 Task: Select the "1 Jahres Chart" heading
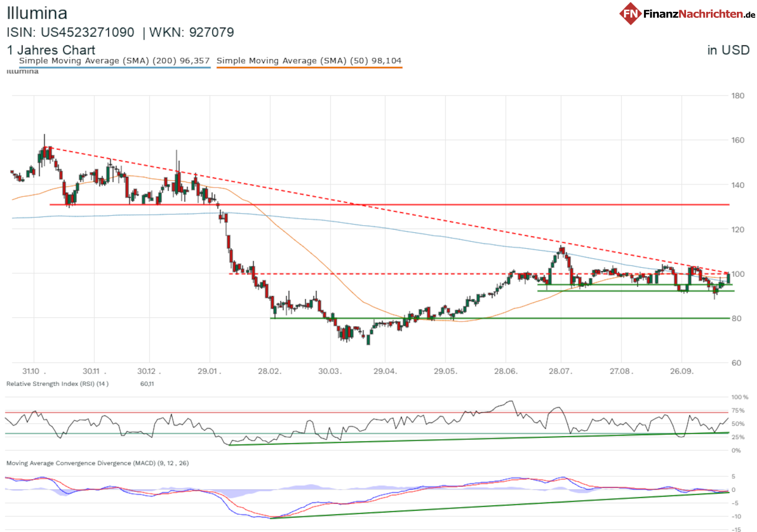51,50
